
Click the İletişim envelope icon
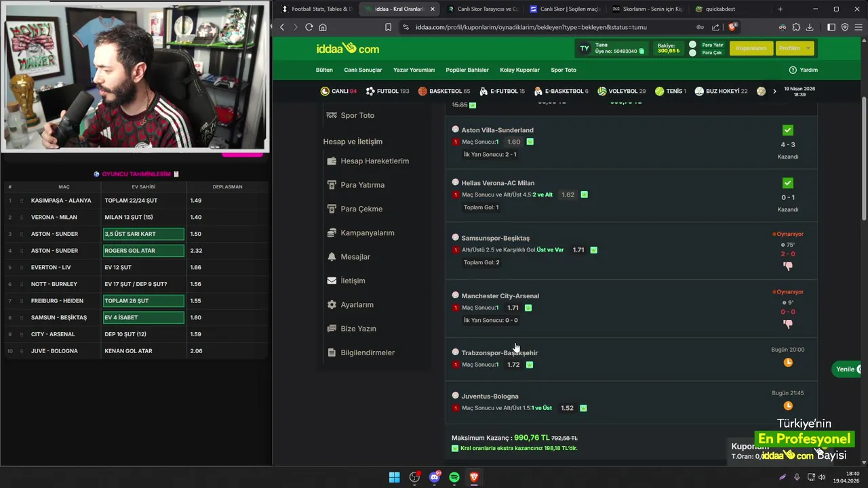click(x=332, y=281)
